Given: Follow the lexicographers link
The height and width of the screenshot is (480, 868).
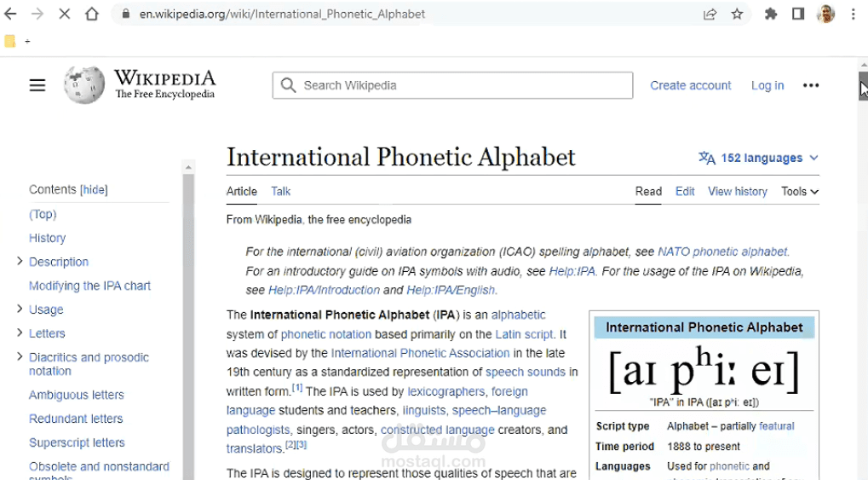Looking at the screenshot, I should [445, 391].
